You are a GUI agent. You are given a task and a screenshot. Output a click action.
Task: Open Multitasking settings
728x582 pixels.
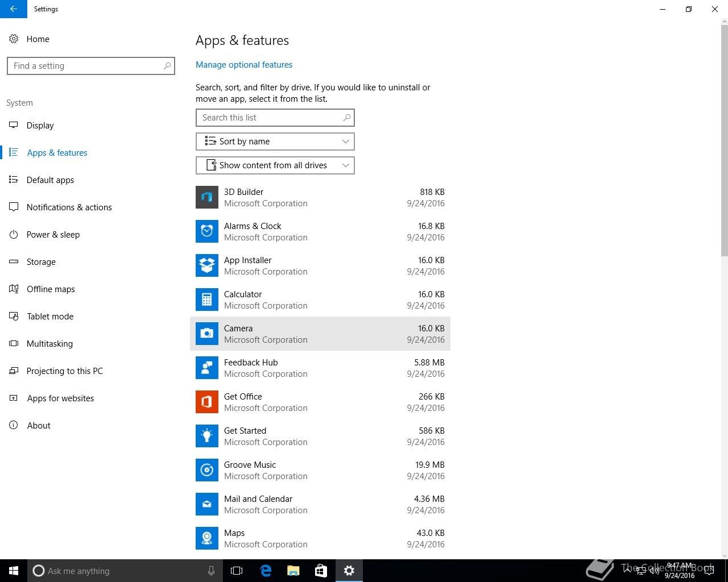click(x=50, y=343)
